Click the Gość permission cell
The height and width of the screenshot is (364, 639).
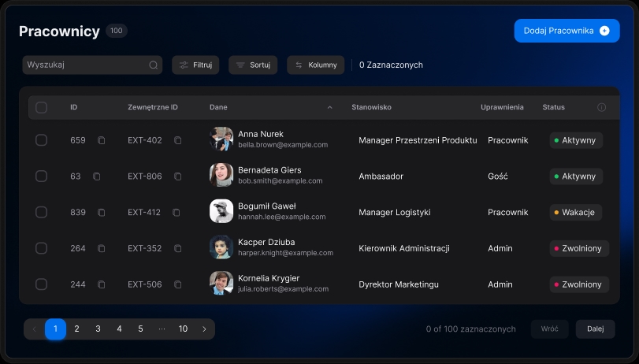(498, 176)
